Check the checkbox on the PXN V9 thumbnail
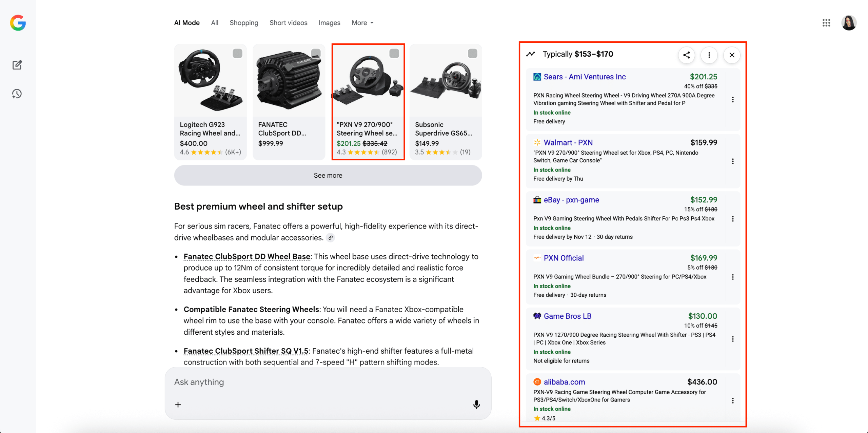868x433 pixels. coord(394,53)
